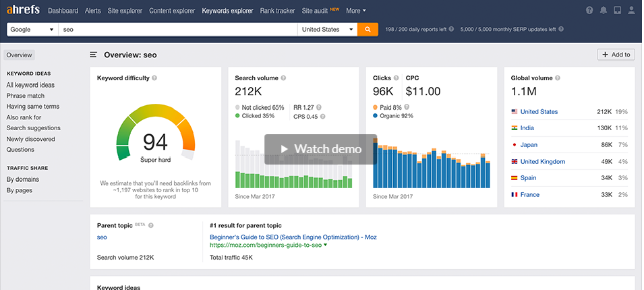This screenshot has height=290, width=644.
Task: Open United States in Global volume list
Action: click(539, 112)
